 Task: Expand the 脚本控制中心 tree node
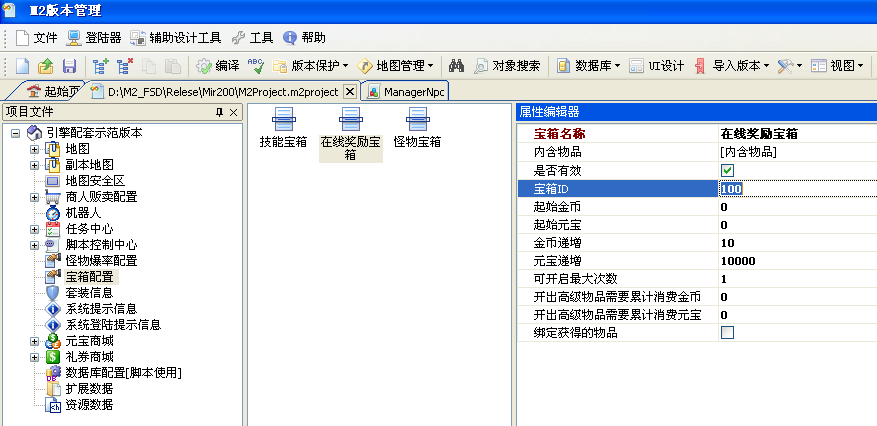coord(35,245)
